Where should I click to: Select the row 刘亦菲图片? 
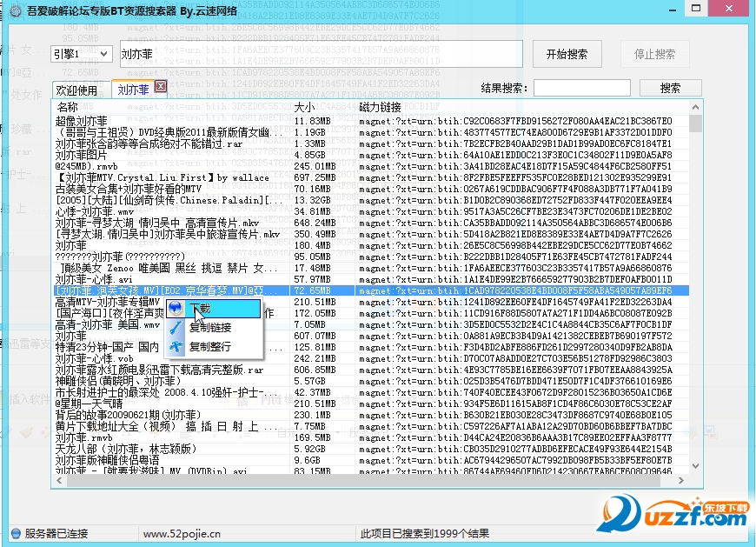click(x=371, y=155)
